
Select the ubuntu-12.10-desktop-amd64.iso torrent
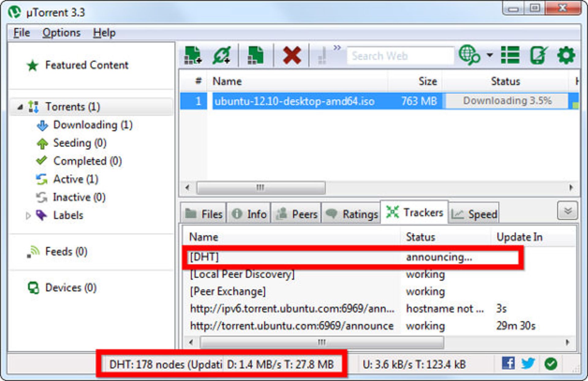tap(294, 101)
